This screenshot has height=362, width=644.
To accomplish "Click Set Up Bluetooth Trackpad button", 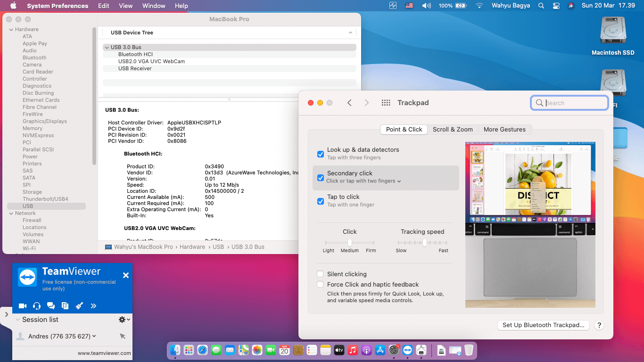I will (543, 325).
